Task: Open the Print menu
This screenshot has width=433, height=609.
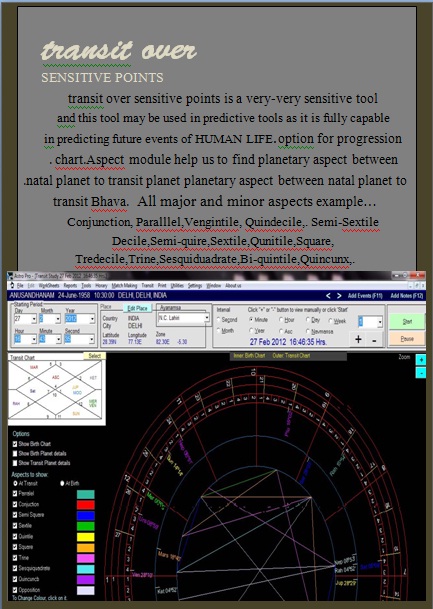Action: (x=162, y=285)
